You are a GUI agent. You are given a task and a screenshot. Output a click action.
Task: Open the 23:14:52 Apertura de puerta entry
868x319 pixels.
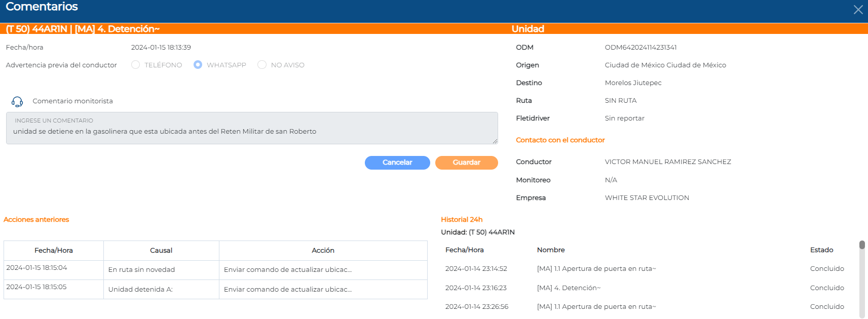point(596,269)
